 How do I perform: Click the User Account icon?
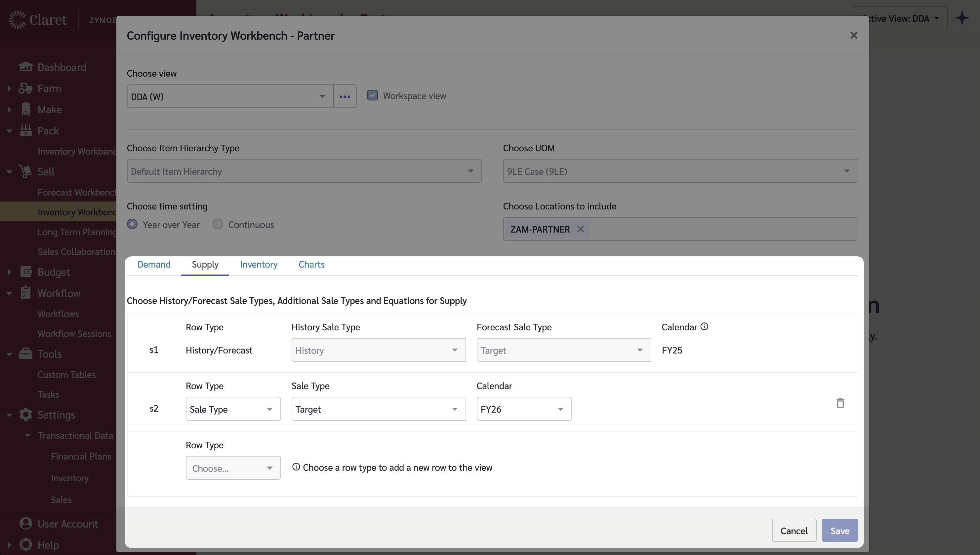(x=25, y=524)
